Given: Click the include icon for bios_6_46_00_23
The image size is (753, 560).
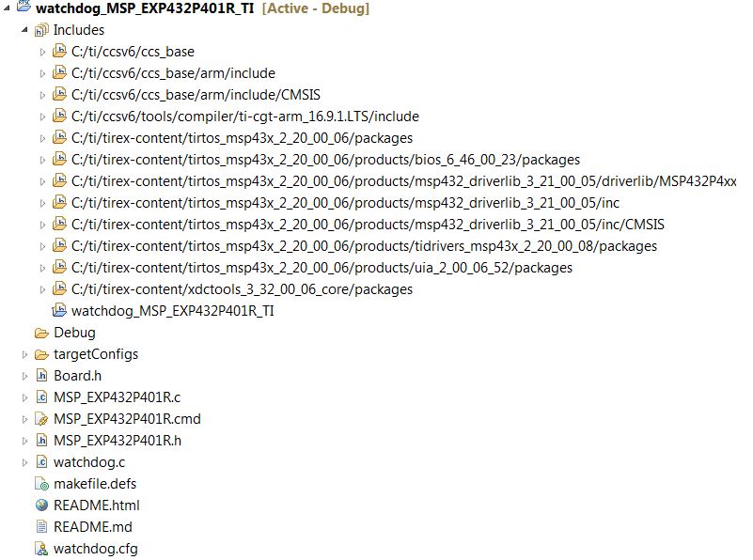Looking at the screenshot, I should [59, 159].
